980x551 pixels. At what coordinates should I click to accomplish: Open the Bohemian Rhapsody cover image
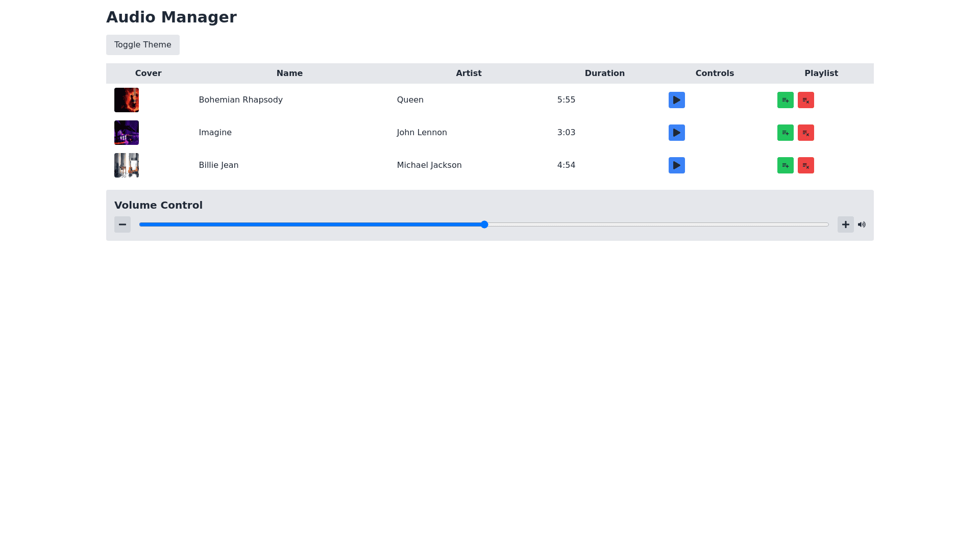127,100
